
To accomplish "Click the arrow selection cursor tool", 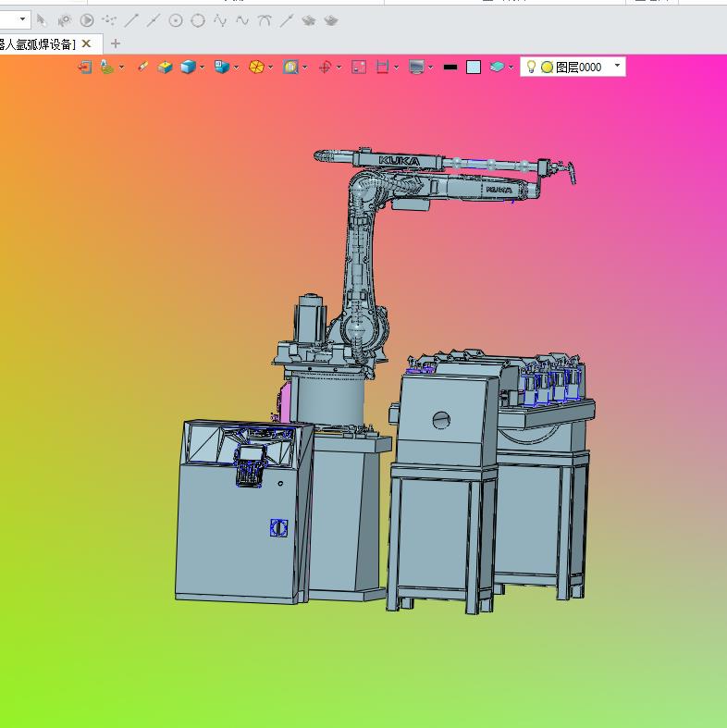I will 42,19.
